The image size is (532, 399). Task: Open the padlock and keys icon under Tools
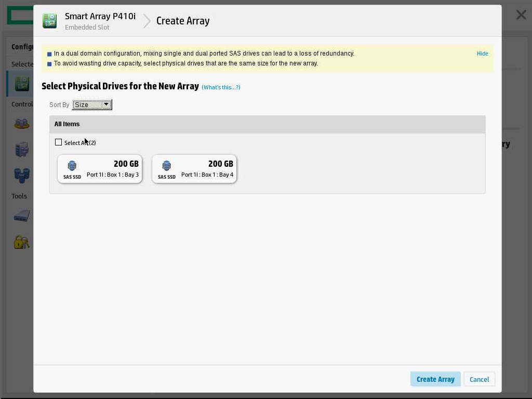click(22, 242)
